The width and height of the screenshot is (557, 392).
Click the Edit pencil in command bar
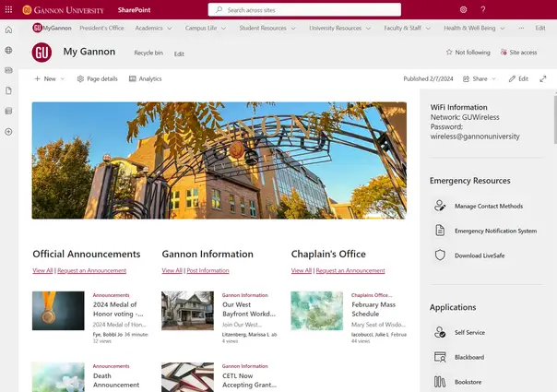[518, 79]
